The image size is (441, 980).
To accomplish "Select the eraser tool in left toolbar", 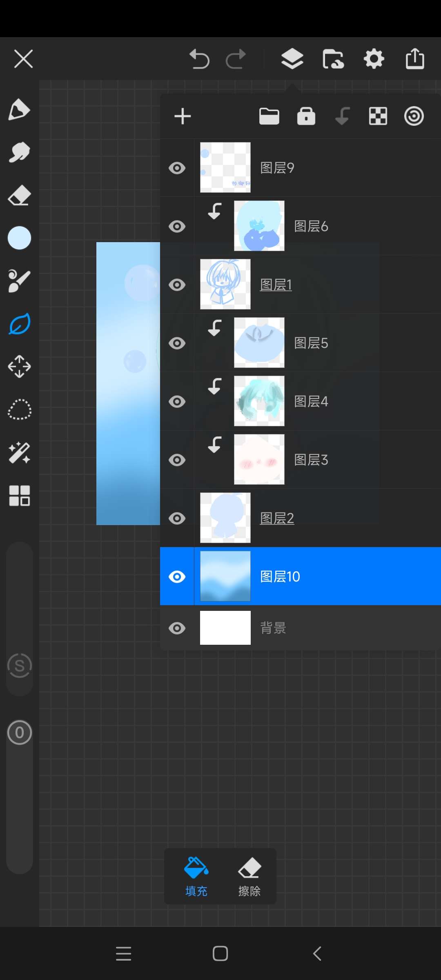I will point(19,195).
